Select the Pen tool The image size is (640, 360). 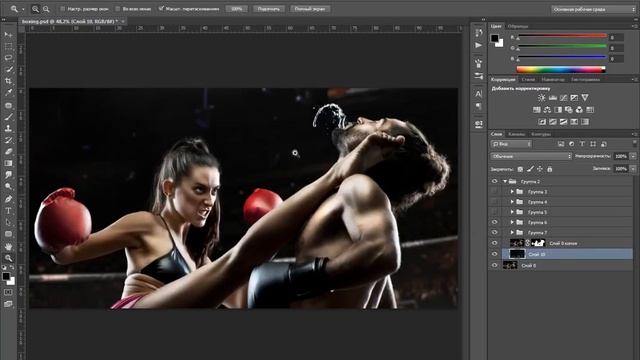coord(8,199)
